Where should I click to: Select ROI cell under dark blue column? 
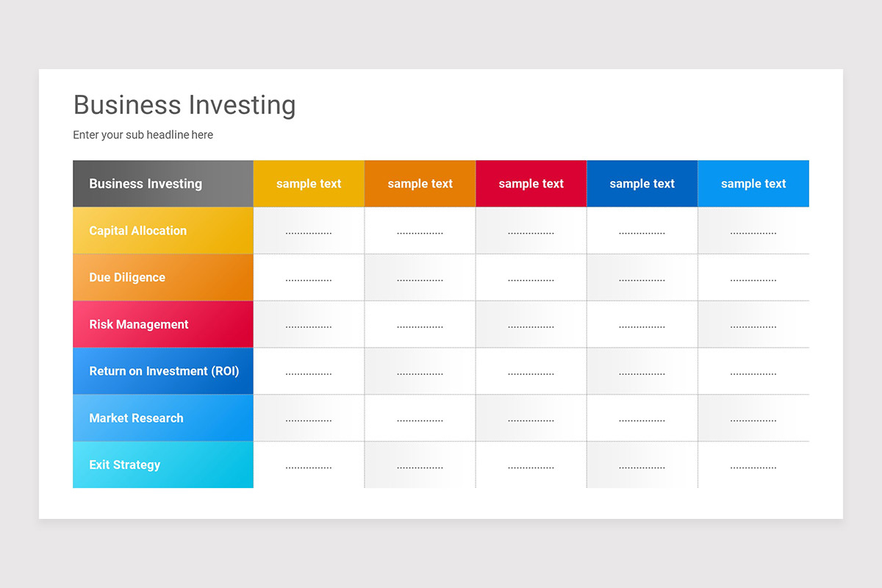(642, 371)
